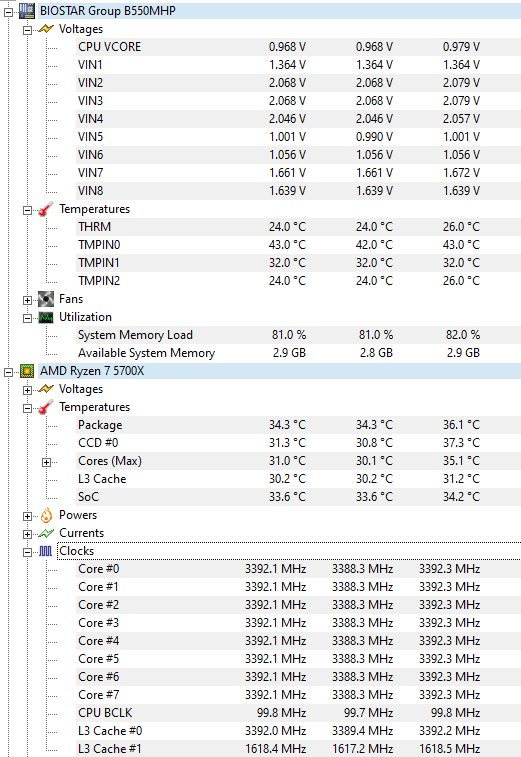This screenshot has width=521, height=757.
Task: Click the motherboard Temperatures thermometer icon
Action: [x=46, y=209]
